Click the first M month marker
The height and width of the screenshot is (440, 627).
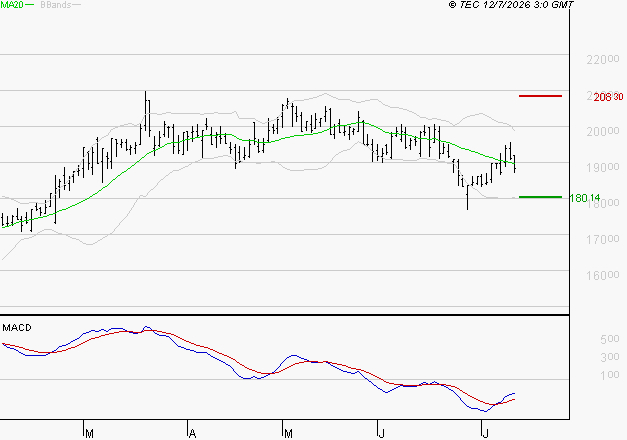pos(89,433)
